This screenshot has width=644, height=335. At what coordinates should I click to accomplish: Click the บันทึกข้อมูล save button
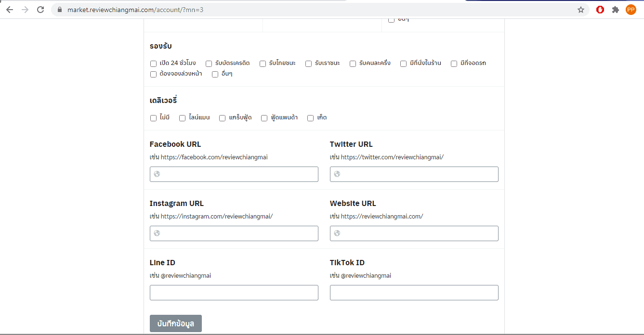click(175, 323)
